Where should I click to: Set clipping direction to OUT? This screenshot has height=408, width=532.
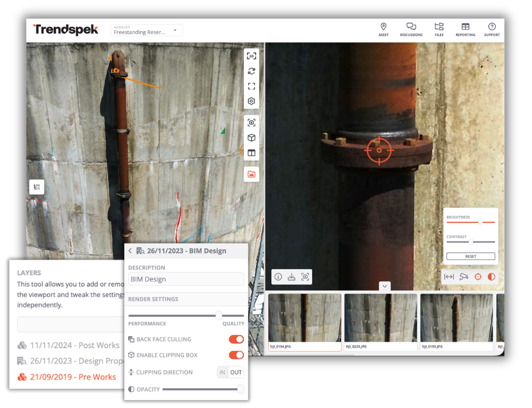pos(236,372)
